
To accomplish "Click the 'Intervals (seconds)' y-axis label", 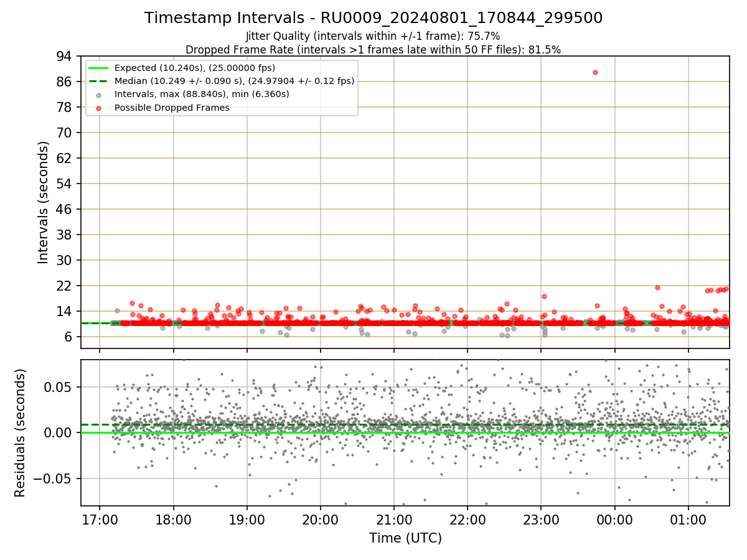I will 44,202.
